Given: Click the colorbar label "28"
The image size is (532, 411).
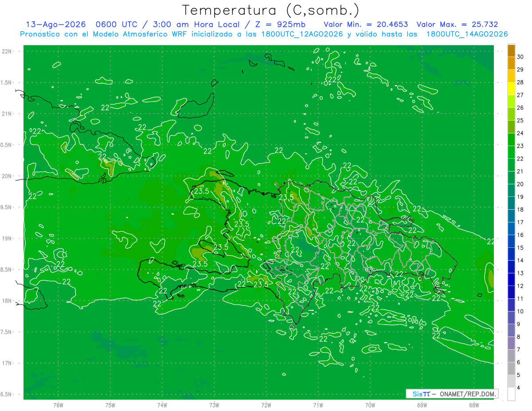Looking at the screenshot, I should [x=520, y=82].
